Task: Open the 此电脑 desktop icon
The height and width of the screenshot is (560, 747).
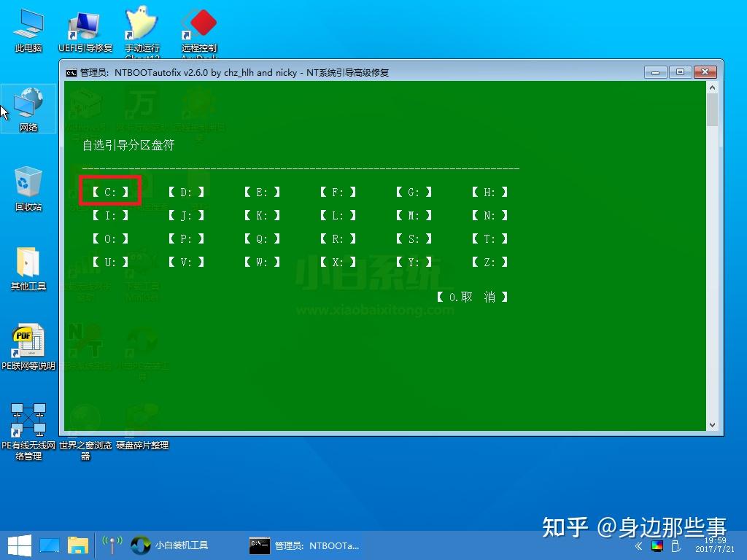Action: [28, 29]
